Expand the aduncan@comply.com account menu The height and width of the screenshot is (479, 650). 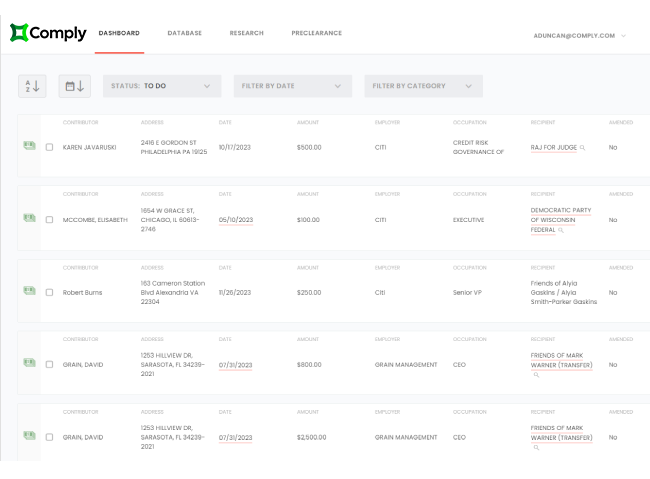point(580,36)
